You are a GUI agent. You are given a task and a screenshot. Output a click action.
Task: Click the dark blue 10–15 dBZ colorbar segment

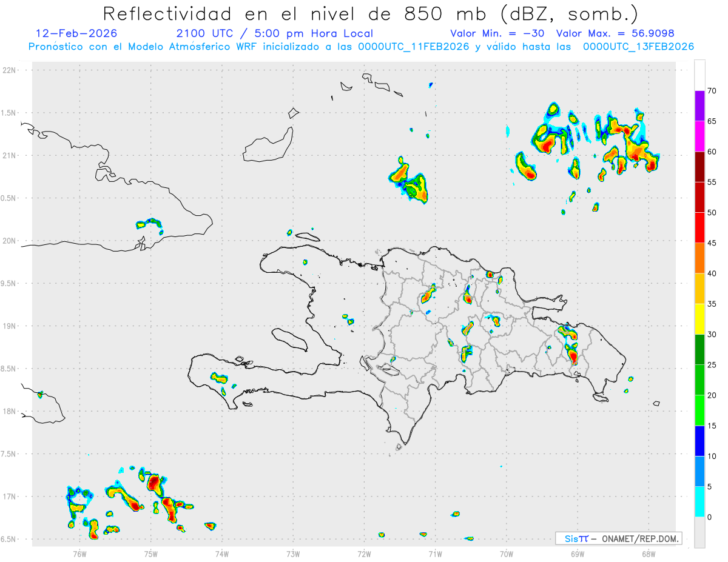(x=699, y=441)
